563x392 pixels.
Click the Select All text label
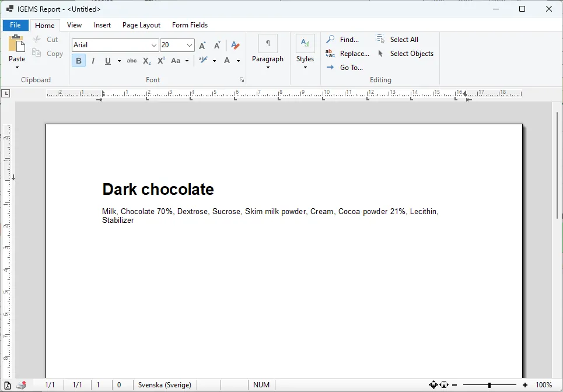(x=404, y=40)
